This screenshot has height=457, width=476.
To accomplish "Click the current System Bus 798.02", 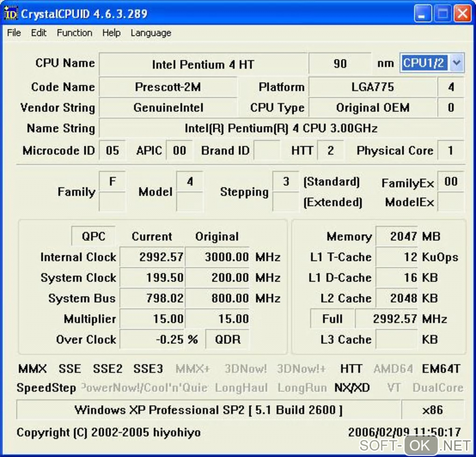I will click(153, 298).
